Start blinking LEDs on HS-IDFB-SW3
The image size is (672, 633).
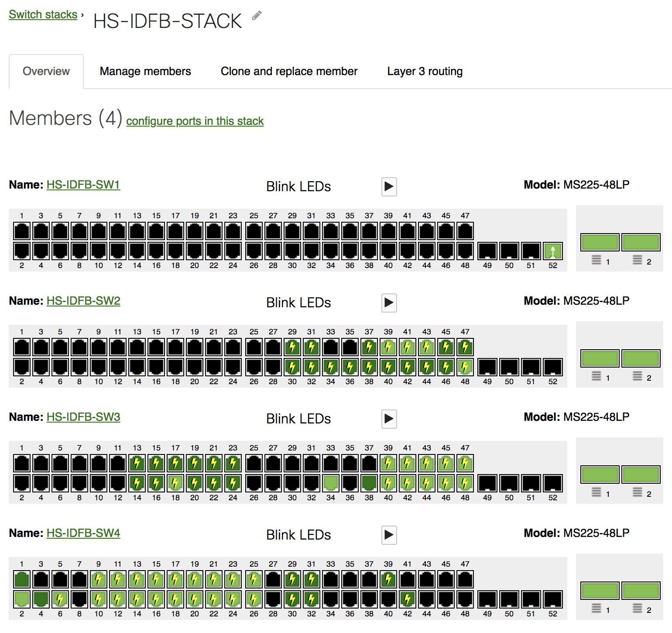pyautogui.click(x=389, y=419)
